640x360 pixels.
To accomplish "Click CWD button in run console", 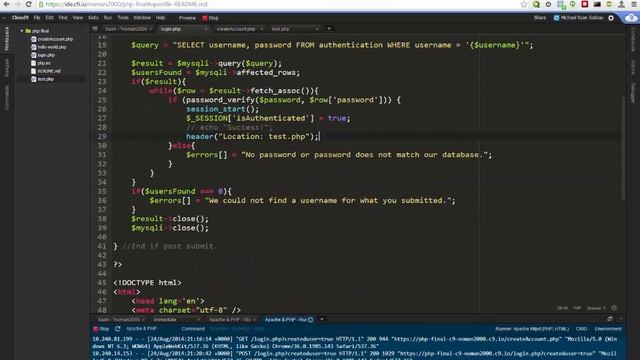I will (581, 329).
